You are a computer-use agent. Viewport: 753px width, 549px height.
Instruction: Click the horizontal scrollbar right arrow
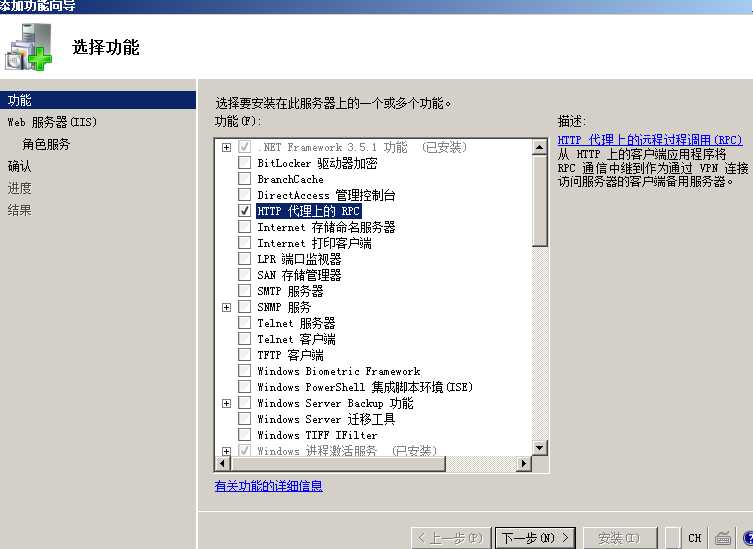point(523,464)
